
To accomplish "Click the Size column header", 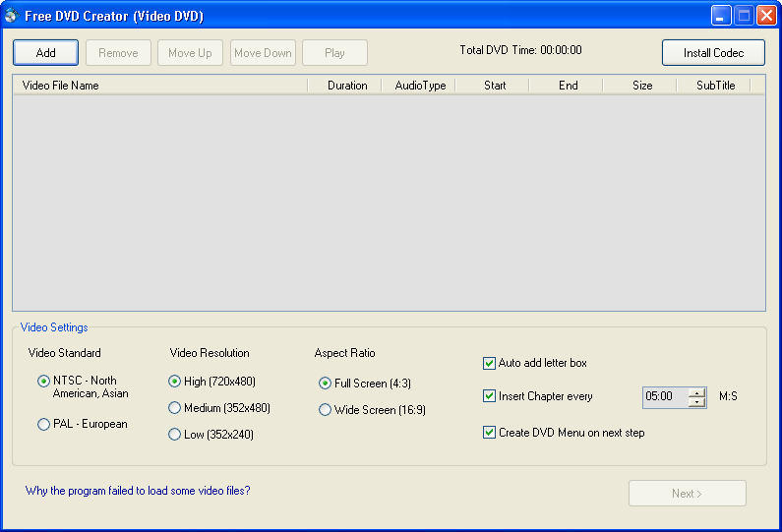I will [x=640, y=86].
